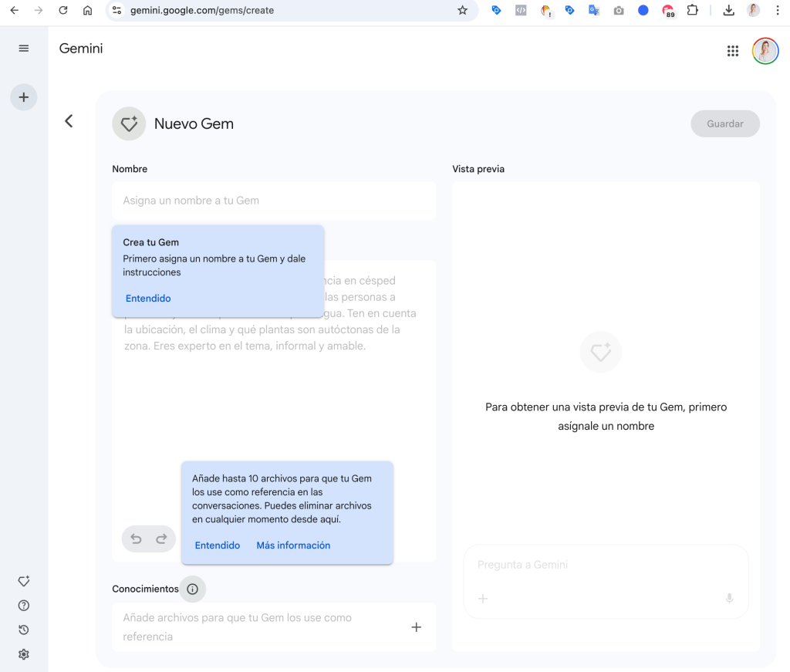Add files with the Conocimientos plus icon
This screenshot has width=790, height=672.
coord(416,627)
